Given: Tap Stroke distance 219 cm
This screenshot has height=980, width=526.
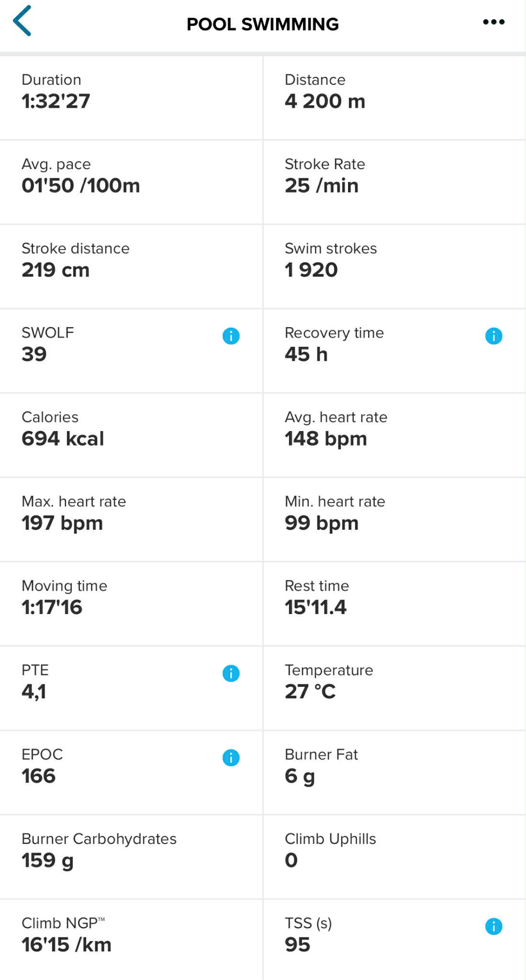Looking at the screenshot, I should coord(131,266).
